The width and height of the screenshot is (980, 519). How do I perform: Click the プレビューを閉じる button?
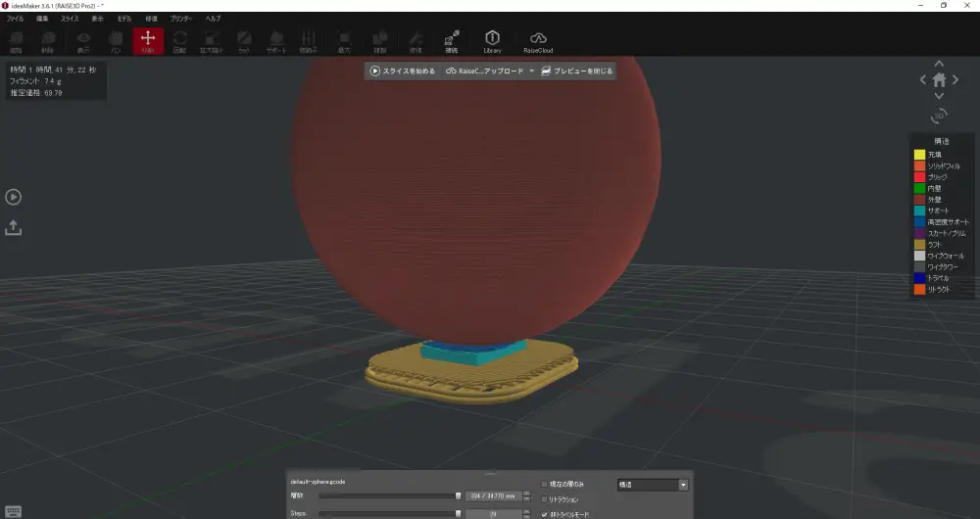coord(577,71)
